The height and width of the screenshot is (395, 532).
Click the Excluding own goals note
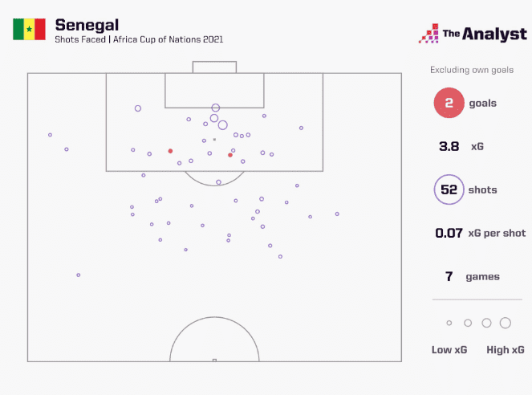coord(472,70)
